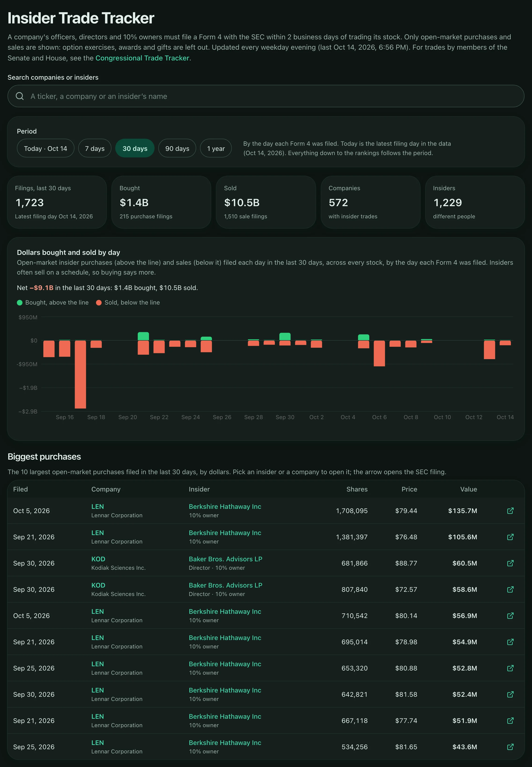The height and width of the screenshot is (767, 532).
Task: Click the large Sep 17 sold bar
Action: tap(80, 374)
